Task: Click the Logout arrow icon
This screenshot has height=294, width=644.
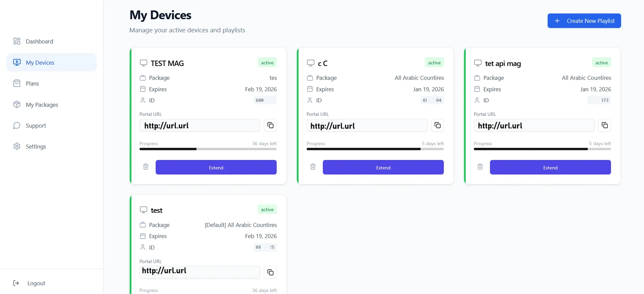Action: 16,283
